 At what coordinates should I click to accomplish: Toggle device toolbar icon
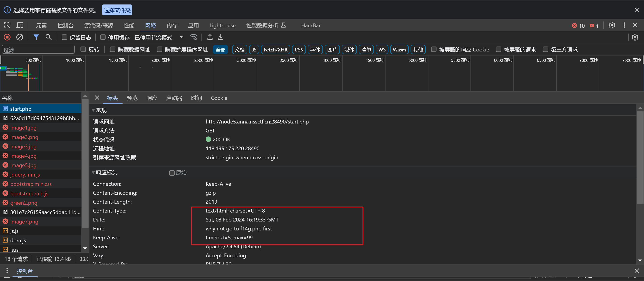click(x=19, y=25)
